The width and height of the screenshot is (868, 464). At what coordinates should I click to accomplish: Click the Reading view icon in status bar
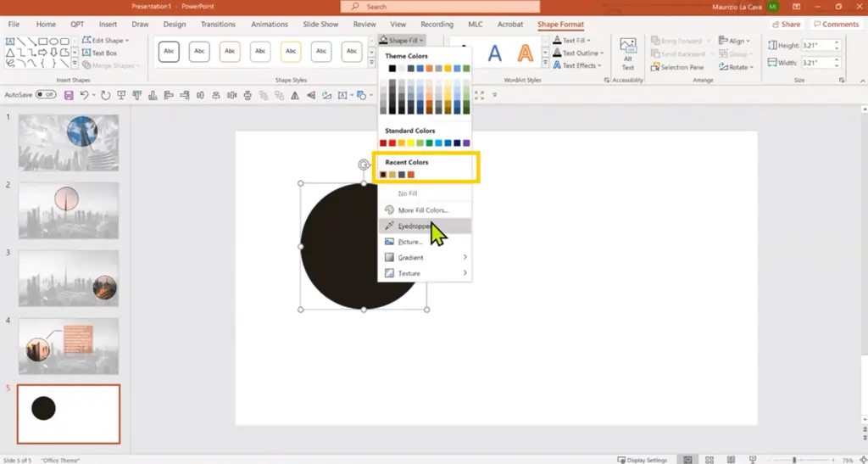pyautogui.click(x=731, y=460)
